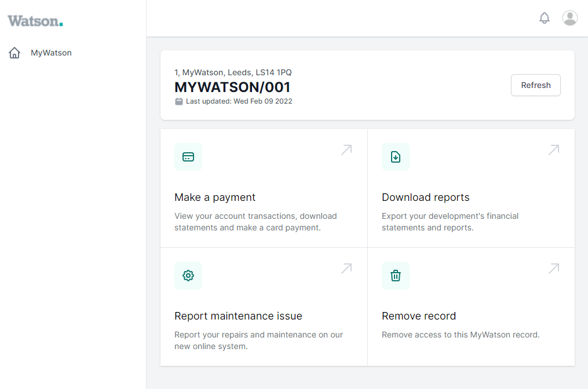Screen dimensions: 588x389
Task: Click the Watson logo
Action: [x=35, y=21]
